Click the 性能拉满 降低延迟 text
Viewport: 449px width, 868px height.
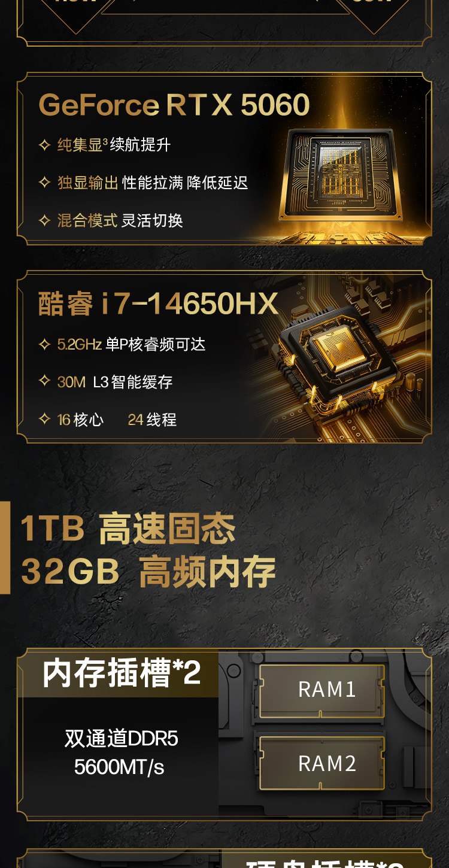pyautogui.click(x=184, y=183)
